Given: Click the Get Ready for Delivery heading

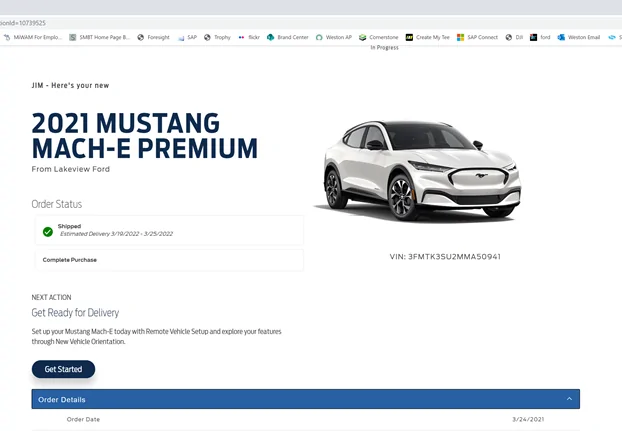Looking at the screenshot, I should tap(75, 313).
